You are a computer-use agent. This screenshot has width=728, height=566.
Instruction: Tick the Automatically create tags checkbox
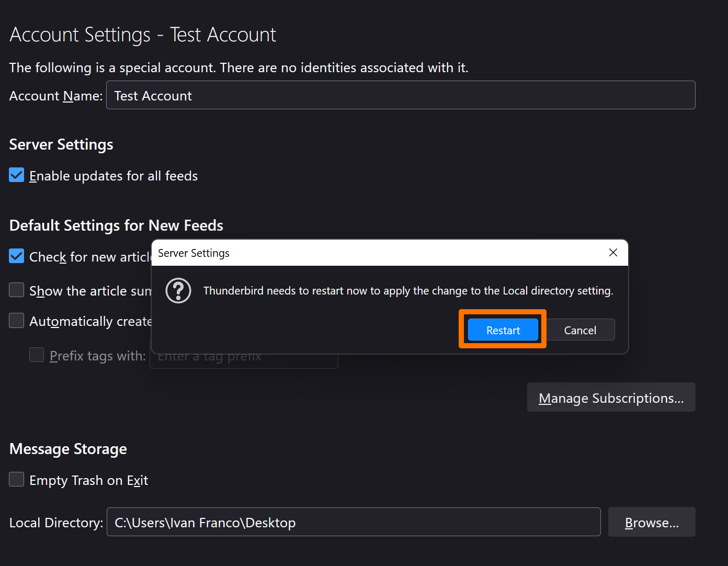(17, 321)
